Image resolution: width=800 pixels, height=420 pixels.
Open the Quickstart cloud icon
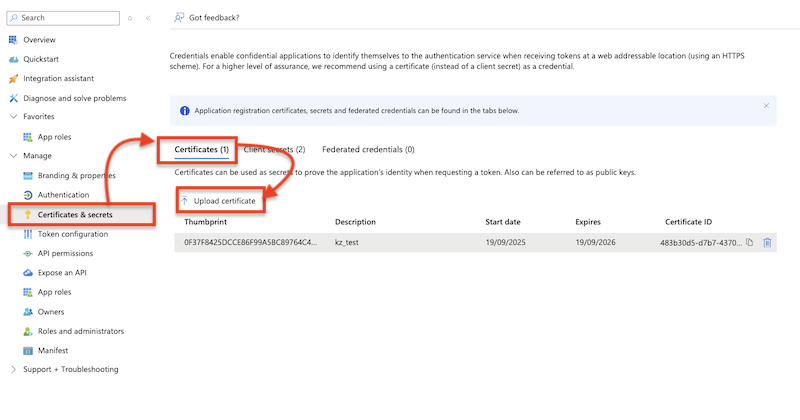point(13,58)
